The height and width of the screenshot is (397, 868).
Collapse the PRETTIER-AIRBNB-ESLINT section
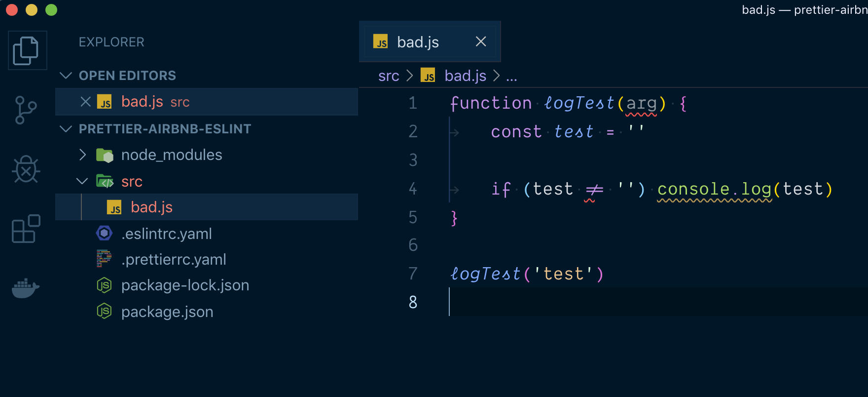pos(66,128)
